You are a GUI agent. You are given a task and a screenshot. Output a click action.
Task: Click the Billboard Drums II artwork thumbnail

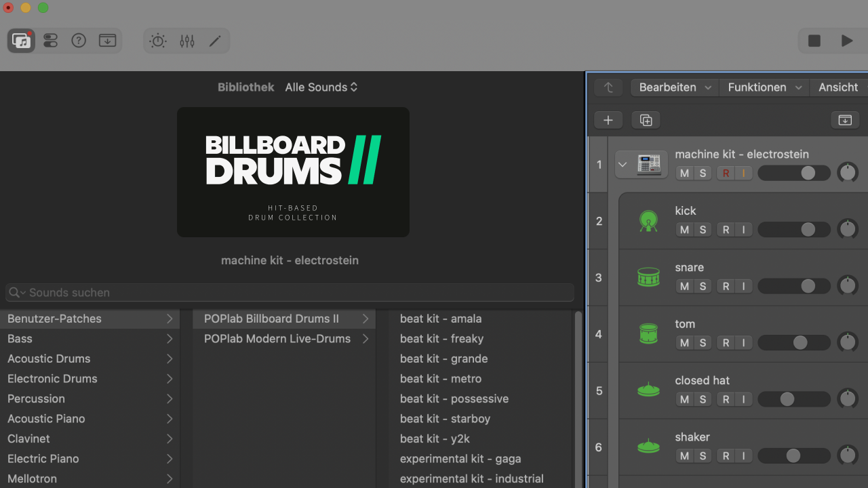tap(293, 172)
